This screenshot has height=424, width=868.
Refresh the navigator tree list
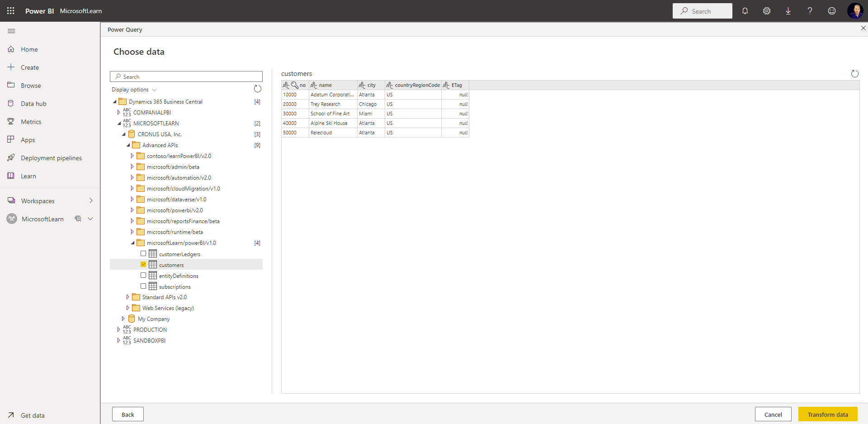[258, 89]
